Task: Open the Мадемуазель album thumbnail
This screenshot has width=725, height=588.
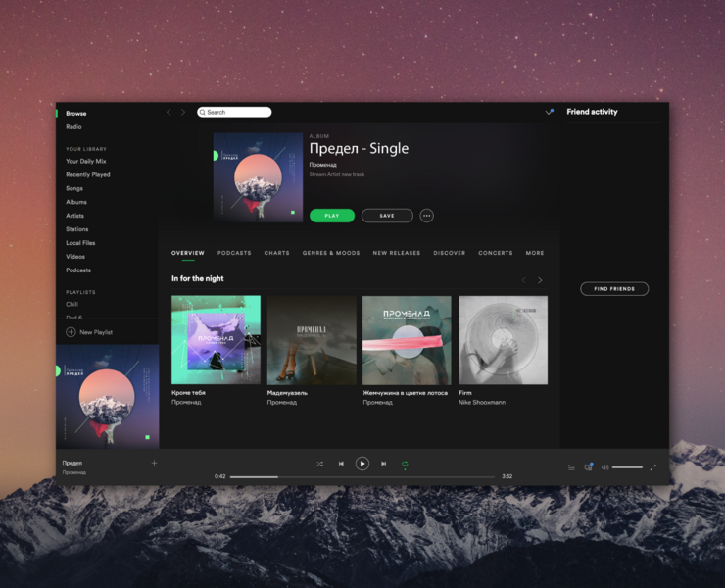Action: point(312,340)
